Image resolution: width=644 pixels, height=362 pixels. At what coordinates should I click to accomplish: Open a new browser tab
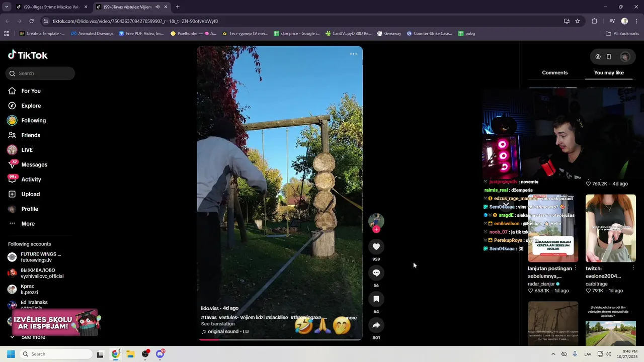click(x=178, y=7)
